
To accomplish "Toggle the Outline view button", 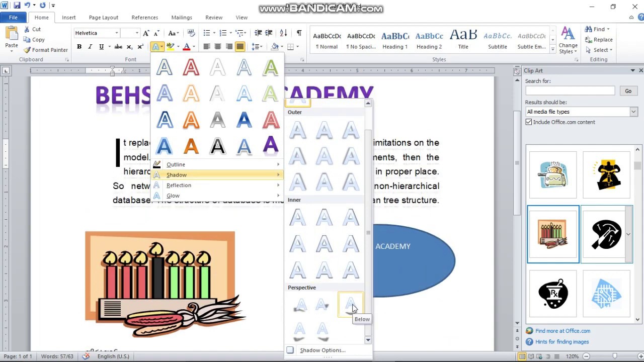I will point(548,356).
